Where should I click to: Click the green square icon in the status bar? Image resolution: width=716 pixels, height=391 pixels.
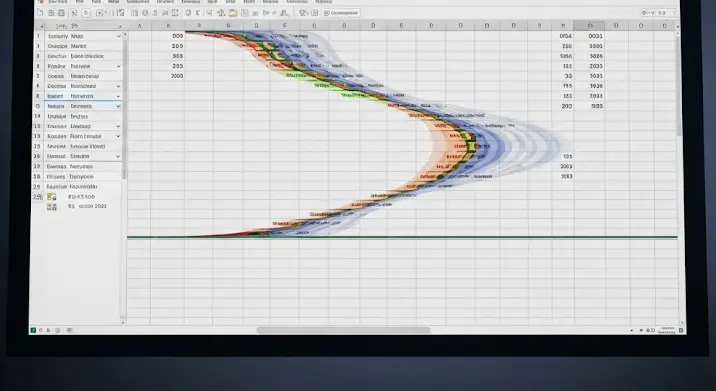(x=33, y=330)
